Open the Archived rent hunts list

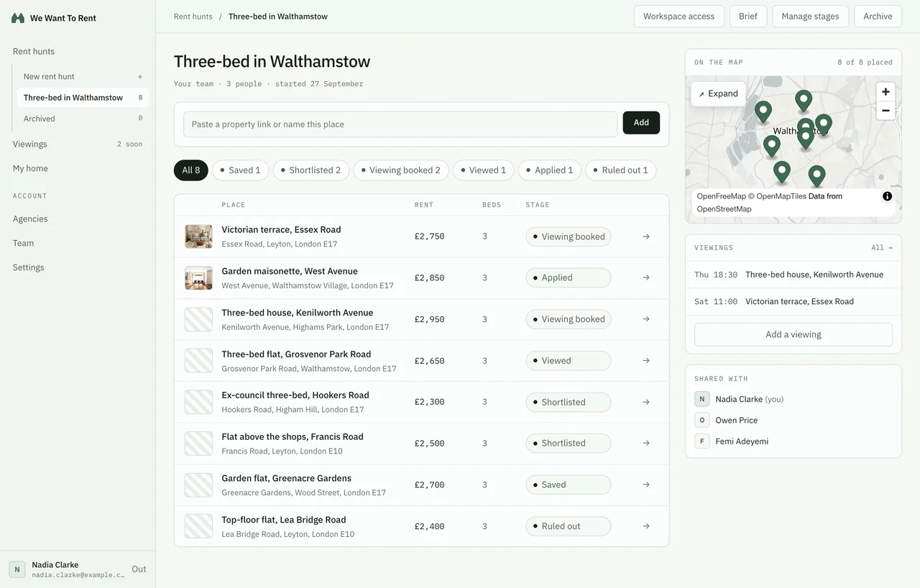83,119
